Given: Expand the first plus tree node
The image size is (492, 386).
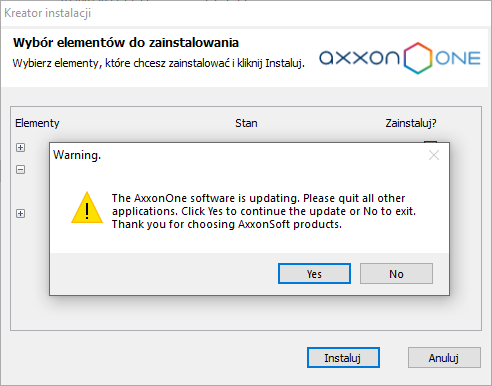Looking at the screenshot, I should click(x=20, y=147).
